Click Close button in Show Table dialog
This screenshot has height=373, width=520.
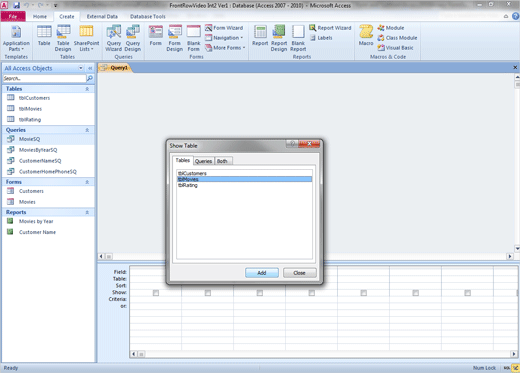coord(299,273)
